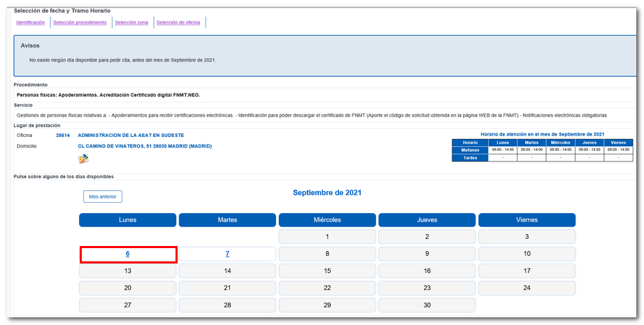Screen dimensions: 644x325
Task: Click the Martes calendar column header
Action: coord(227,220)
